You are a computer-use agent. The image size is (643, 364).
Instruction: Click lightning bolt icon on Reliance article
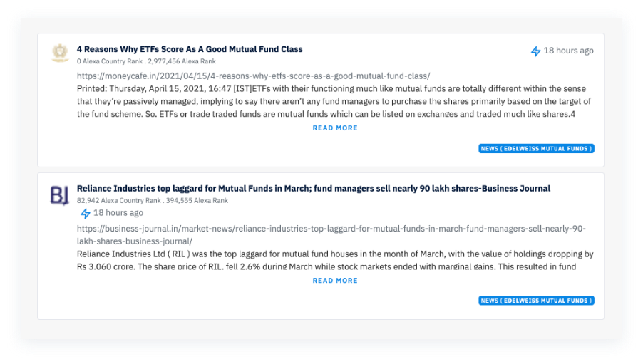86,213
